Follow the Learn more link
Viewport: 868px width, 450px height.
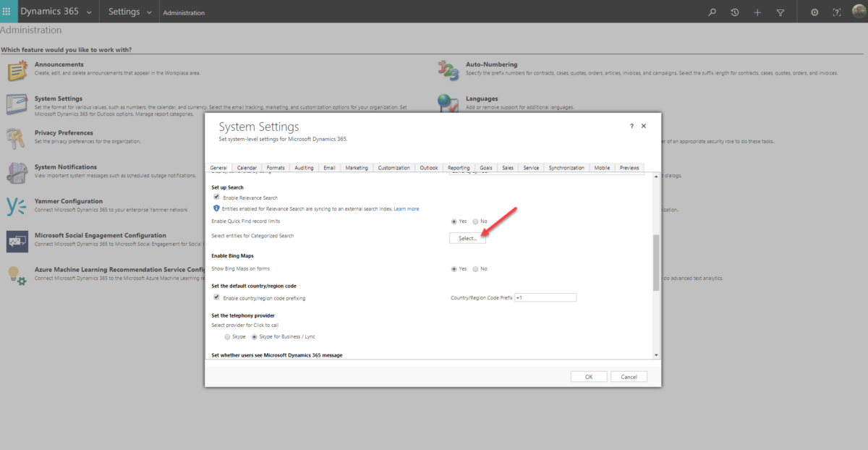point(407,208)
